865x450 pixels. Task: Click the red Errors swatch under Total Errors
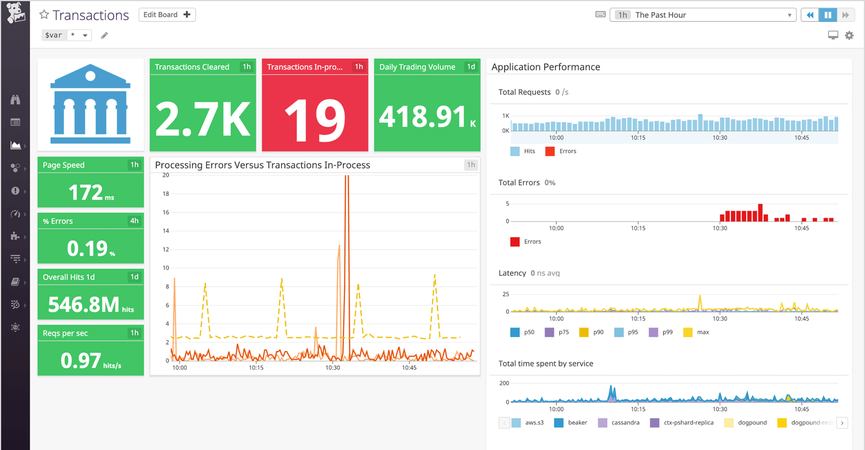[515, 241]
